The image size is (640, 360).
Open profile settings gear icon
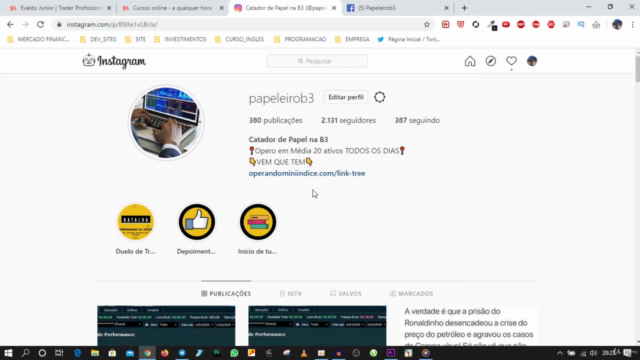(x=380, y=97)
